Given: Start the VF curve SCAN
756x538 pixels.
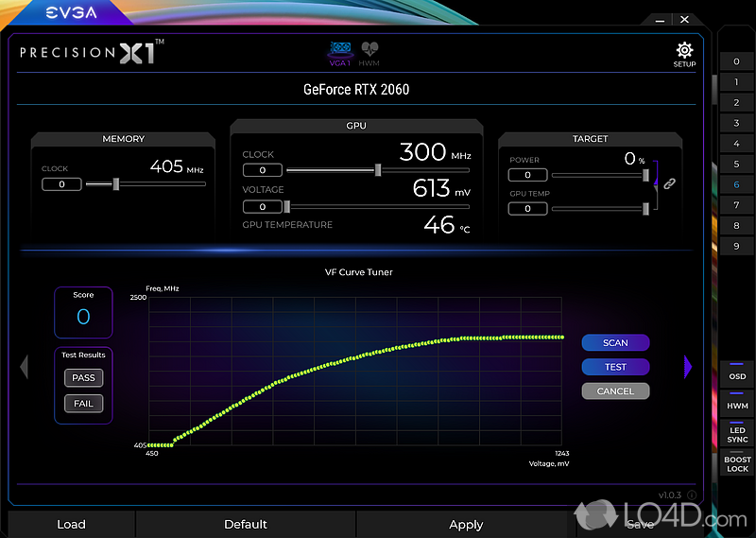Looking at the screenshot, I should pyautogui.click(x=616, y=342).
